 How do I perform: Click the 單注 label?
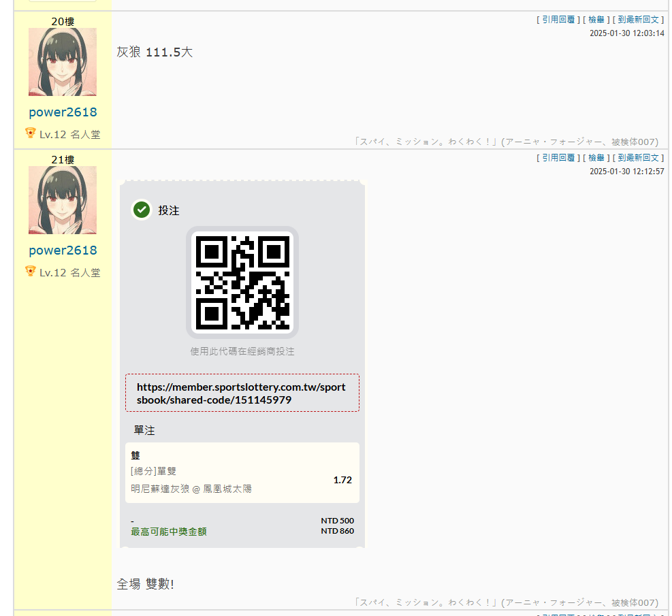click(144, 430)
